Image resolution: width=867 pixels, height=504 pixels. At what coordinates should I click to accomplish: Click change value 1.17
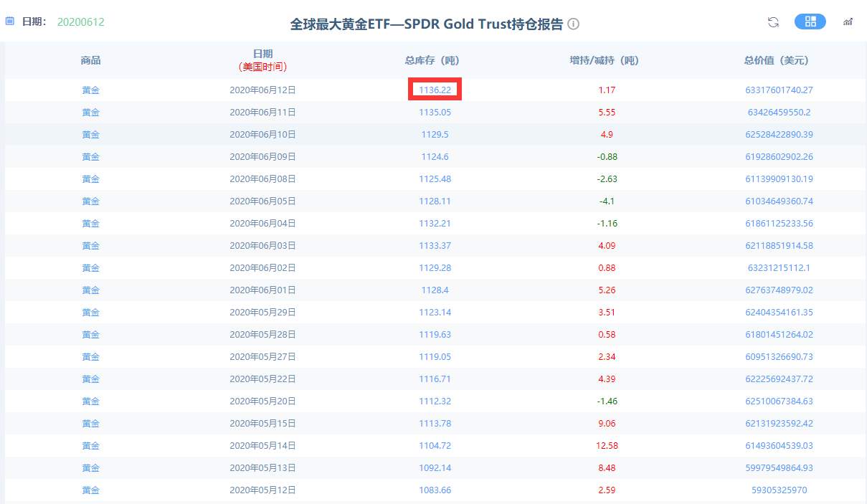point(607,90)
